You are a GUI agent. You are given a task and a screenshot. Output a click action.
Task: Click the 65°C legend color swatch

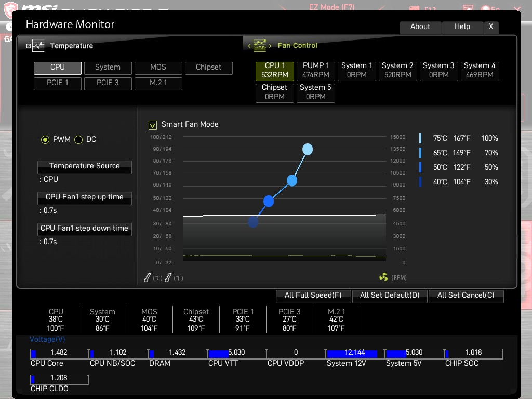click(420, 153)
